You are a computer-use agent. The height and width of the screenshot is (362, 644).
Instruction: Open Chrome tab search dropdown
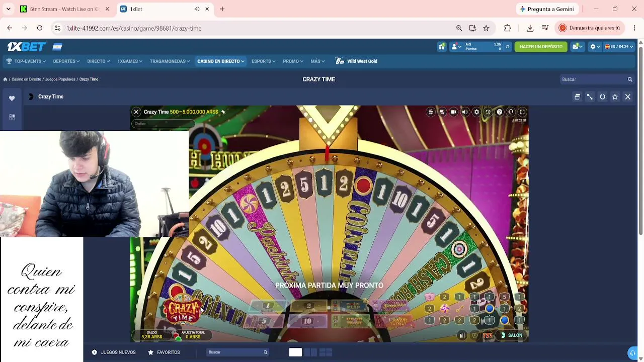pos(8,9)
